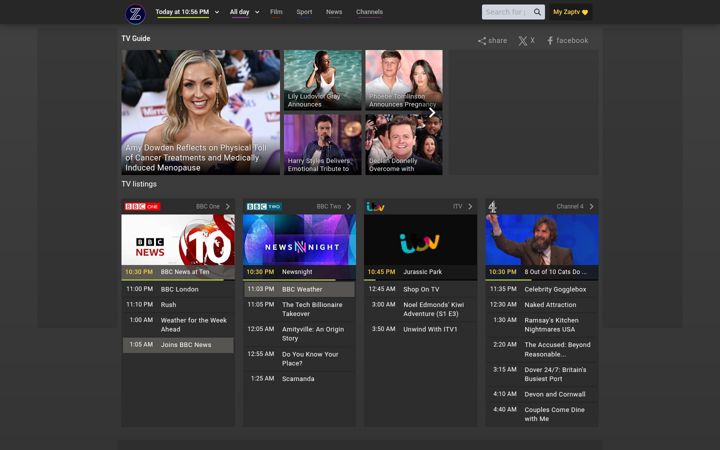Open My Zaptv favourites button

(x=570, y=12)
